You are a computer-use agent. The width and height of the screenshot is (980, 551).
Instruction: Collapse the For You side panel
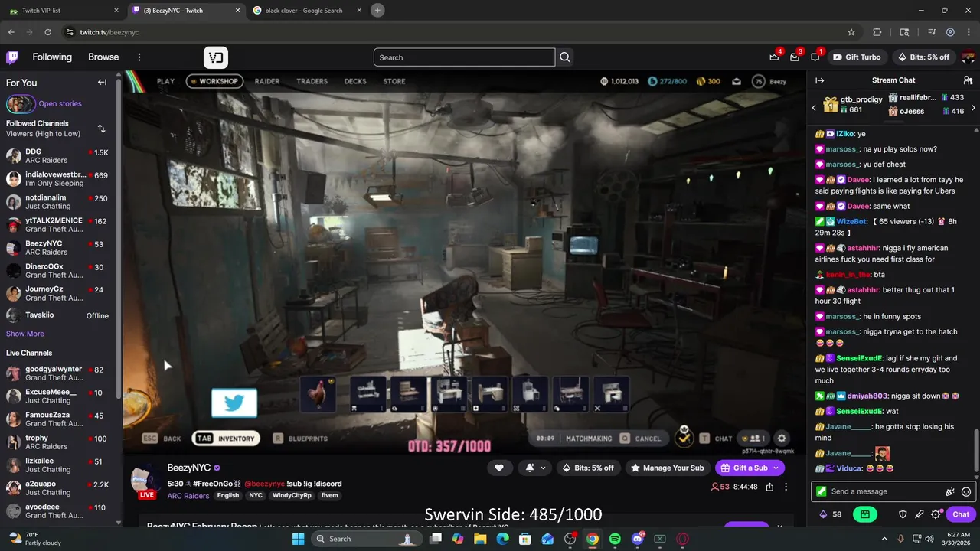point(102,83)
